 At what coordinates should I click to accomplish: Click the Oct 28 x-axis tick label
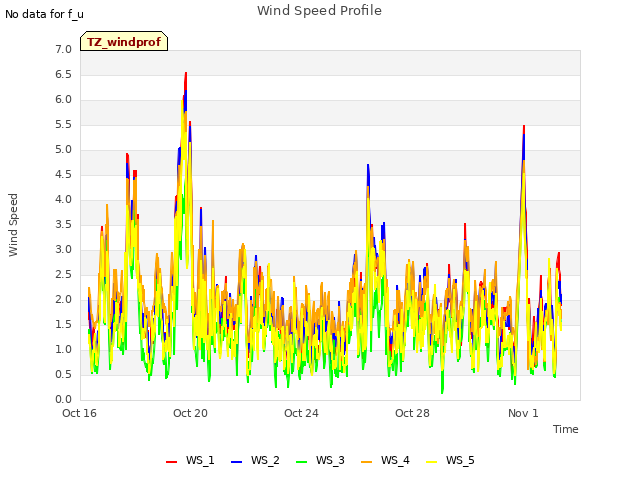click(x=412, y=413)
